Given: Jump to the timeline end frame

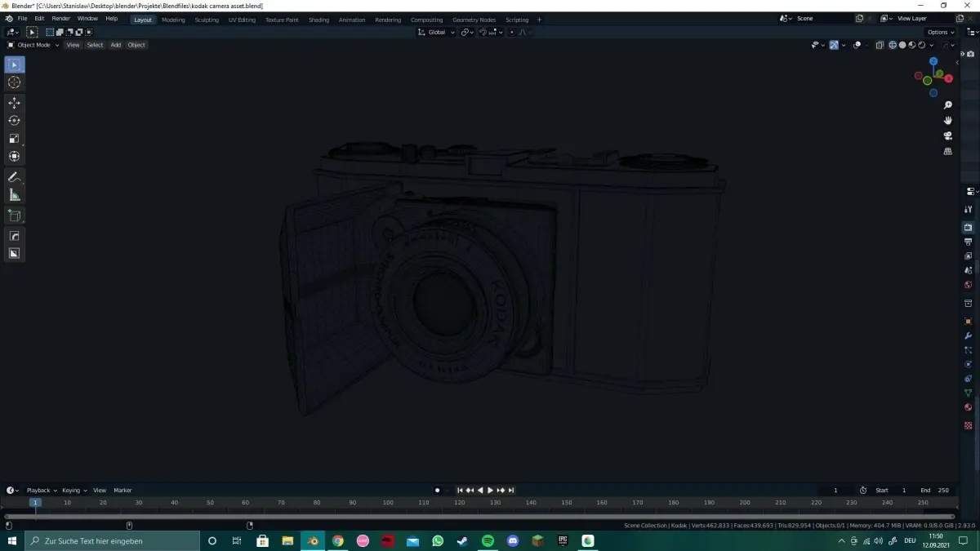Looking at the screenshot, I should 511,491.
